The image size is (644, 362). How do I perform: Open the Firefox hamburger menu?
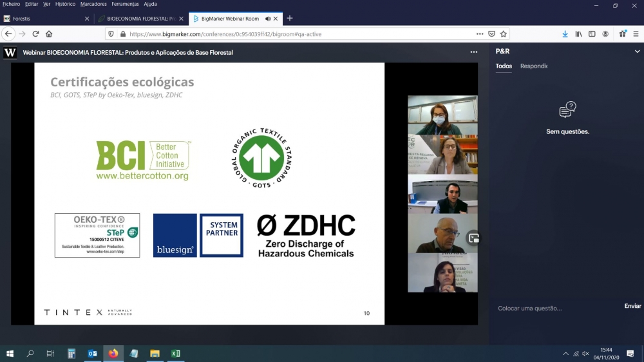[x=636, y=34]
